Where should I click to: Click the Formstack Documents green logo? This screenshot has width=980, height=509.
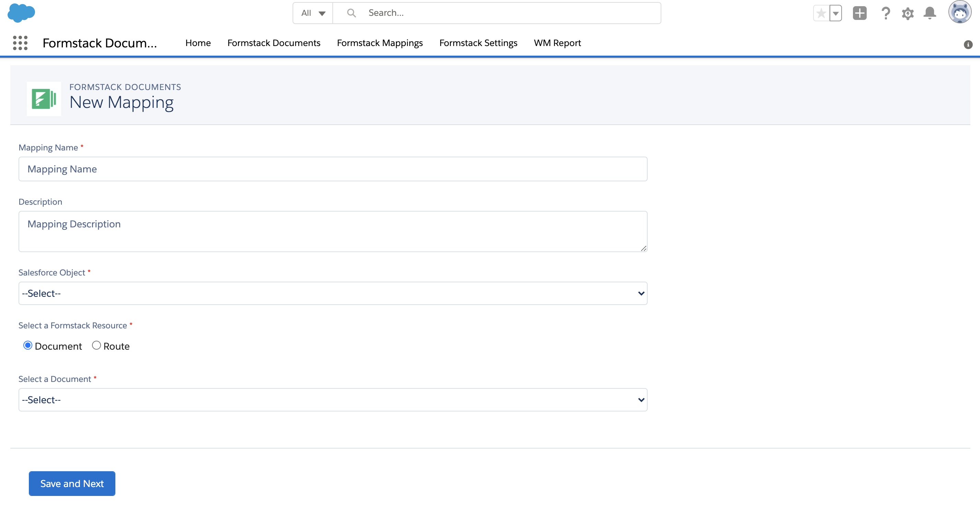click(44, 99)
